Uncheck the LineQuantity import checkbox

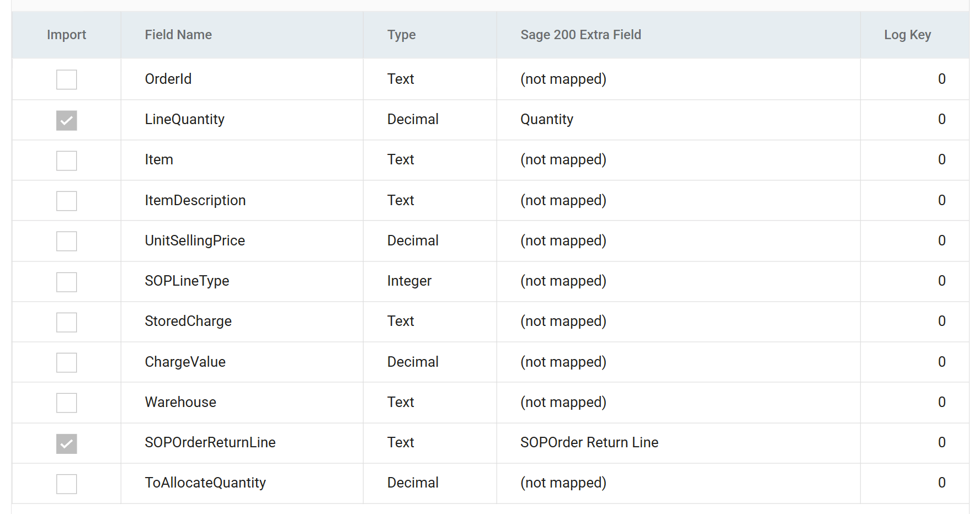[66, 120]
